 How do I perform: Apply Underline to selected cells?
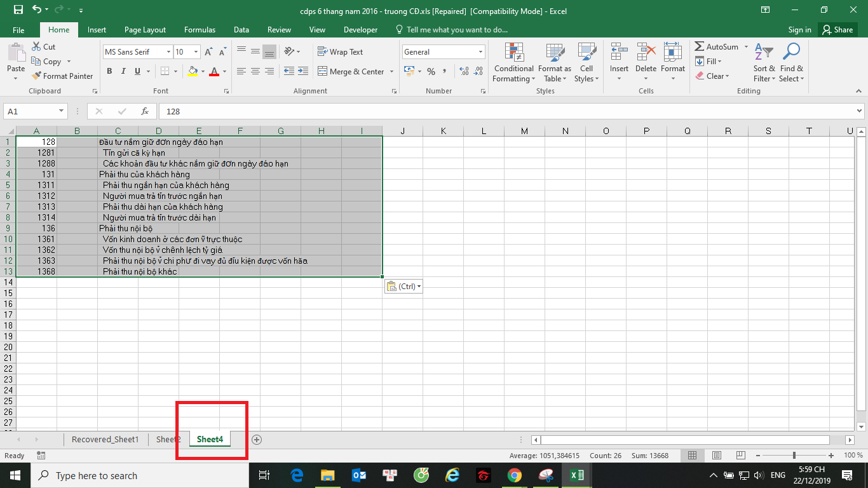[136, 71]
